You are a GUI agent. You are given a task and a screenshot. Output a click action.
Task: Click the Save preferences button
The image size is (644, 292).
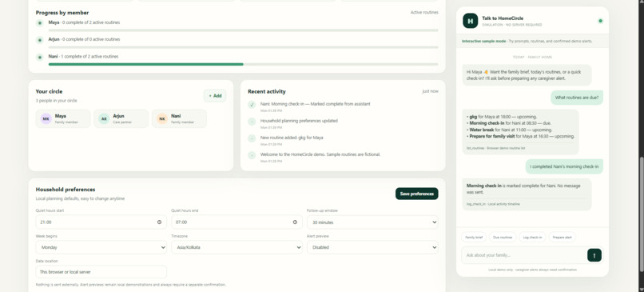417,194
